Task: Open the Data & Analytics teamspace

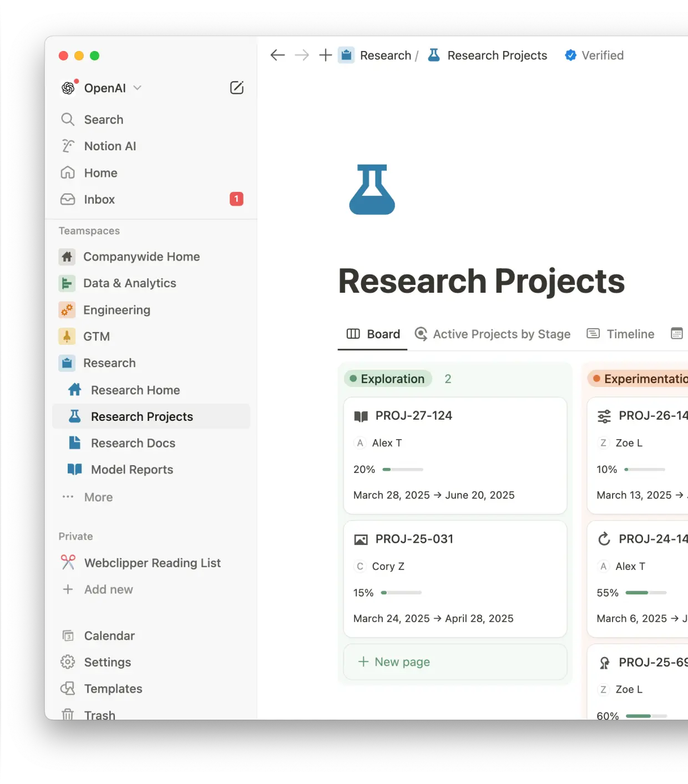Action: pos(129,283)
